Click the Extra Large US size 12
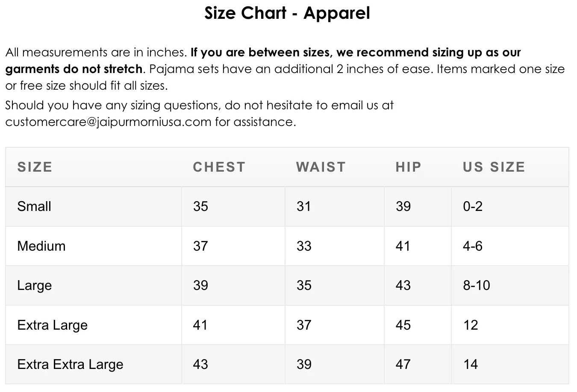Image resolution: width=577 pixels, height=392 pixels. click(x=471, y=325)
